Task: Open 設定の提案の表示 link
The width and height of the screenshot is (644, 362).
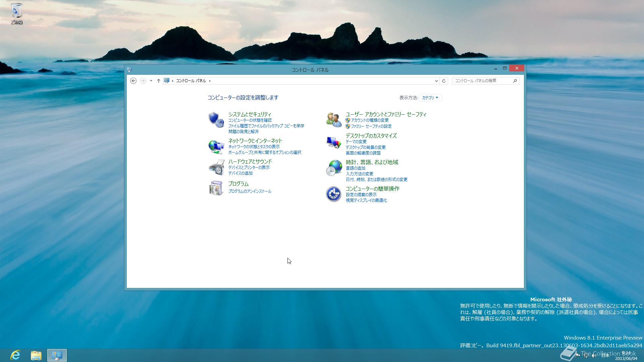Action: coord(361,194)
